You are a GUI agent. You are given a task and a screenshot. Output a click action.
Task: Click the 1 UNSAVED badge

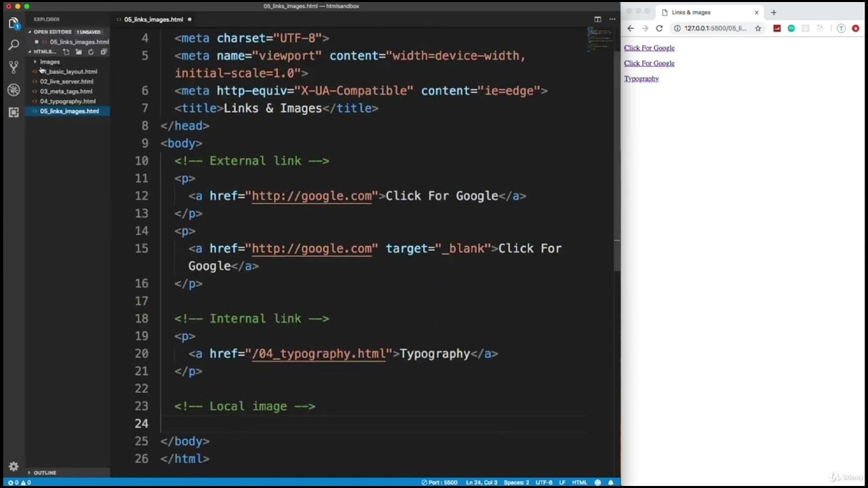tap(88, 32)
